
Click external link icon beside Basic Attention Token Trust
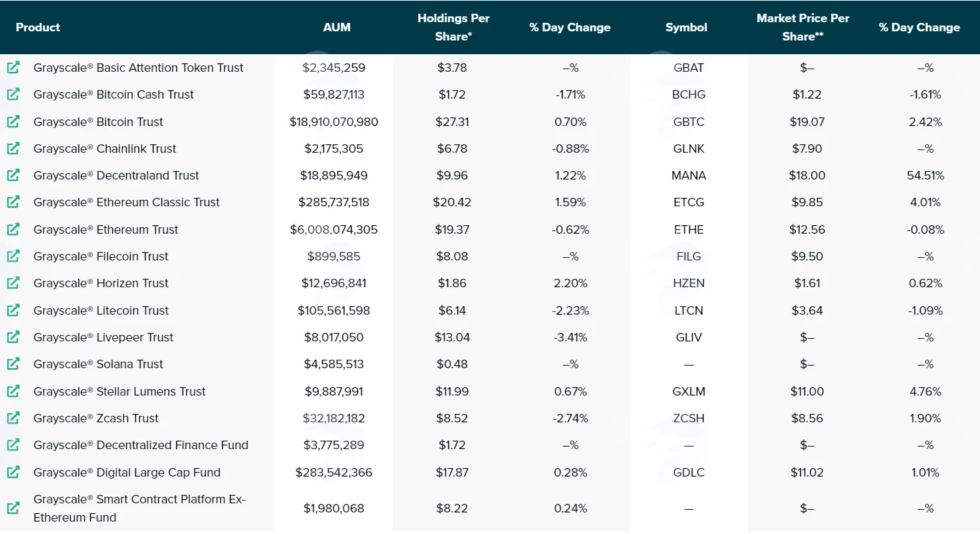point(13,67)
